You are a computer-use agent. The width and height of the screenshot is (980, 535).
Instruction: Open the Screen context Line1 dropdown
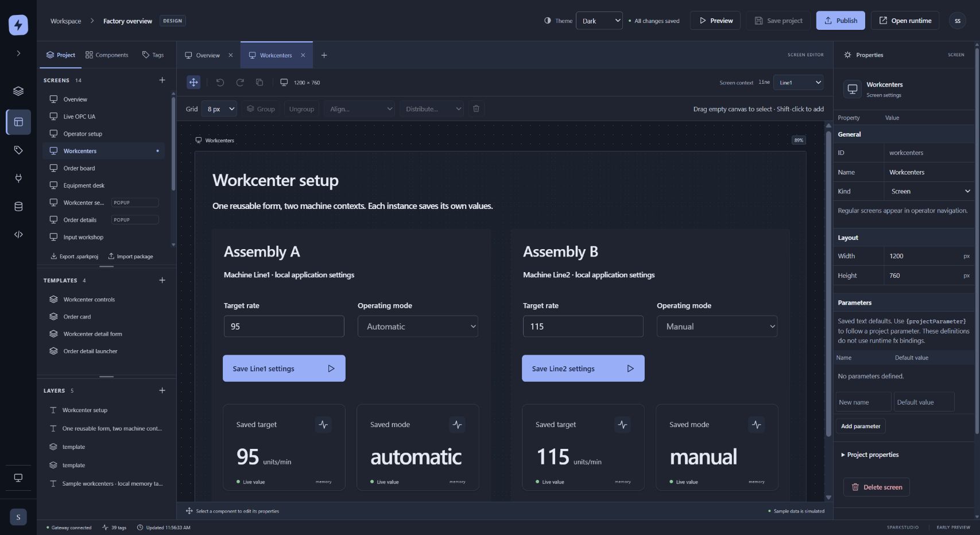click(799, 83)
